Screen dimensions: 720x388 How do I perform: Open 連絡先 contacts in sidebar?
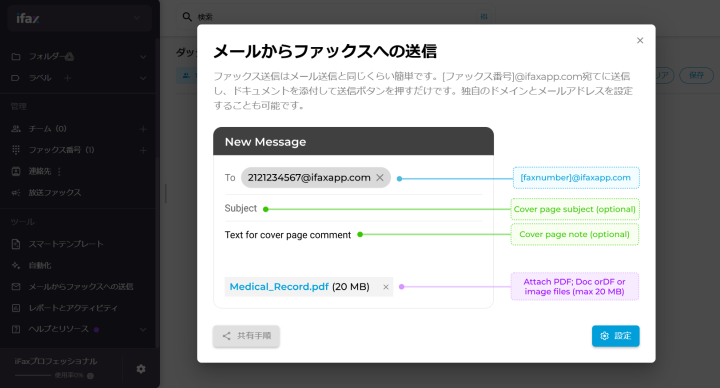[39, 171]
